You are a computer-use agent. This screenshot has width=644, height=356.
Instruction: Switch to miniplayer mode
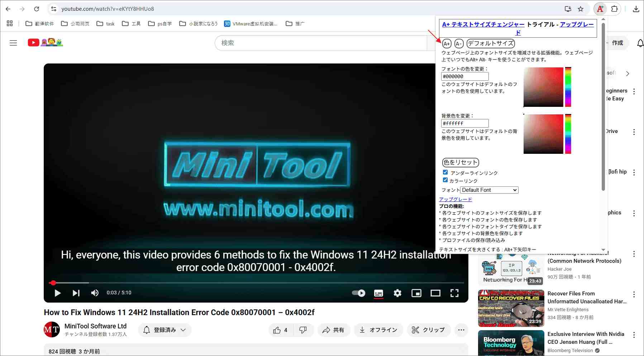click(x=416, y=293)
